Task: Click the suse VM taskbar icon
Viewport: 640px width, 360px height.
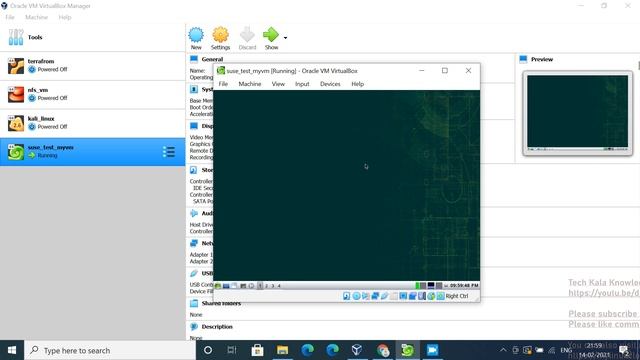Action: point(407,350)
